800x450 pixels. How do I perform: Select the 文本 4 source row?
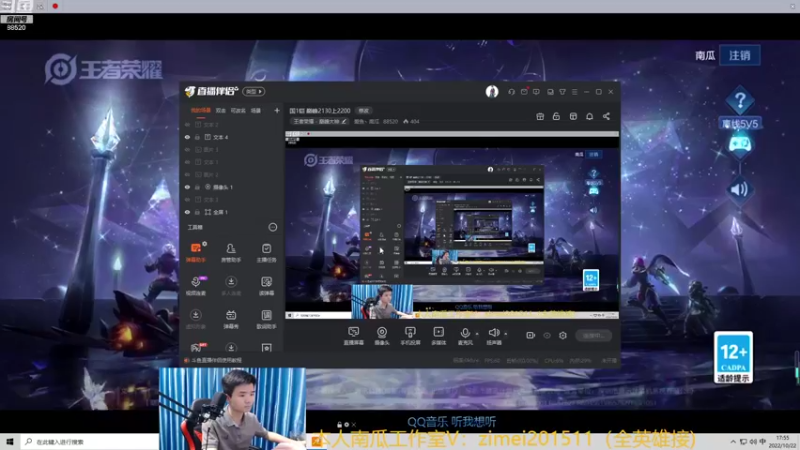tap(232, 137)
